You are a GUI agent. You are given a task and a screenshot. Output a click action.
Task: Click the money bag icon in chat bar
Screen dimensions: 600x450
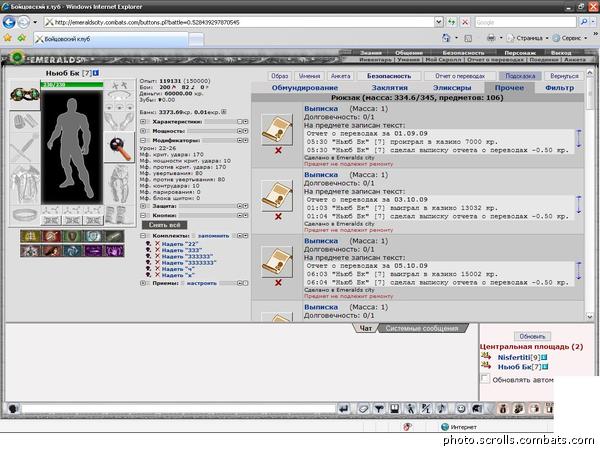pyautogui.click(x=503, y=409)
